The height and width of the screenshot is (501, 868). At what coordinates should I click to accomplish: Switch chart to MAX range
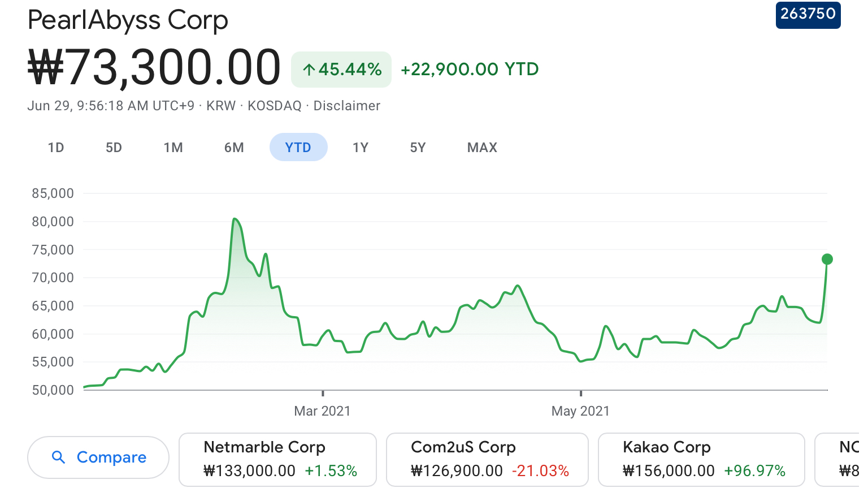click(482, 148)
